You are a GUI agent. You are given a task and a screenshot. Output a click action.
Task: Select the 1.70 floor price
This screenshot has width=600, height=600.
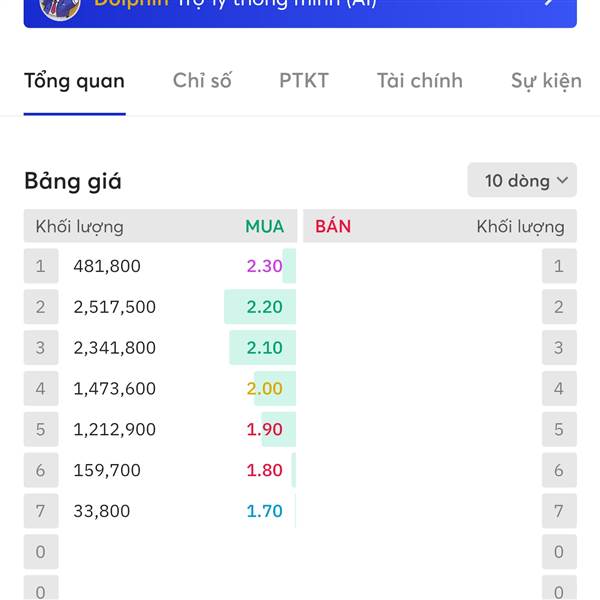(264, 511)
